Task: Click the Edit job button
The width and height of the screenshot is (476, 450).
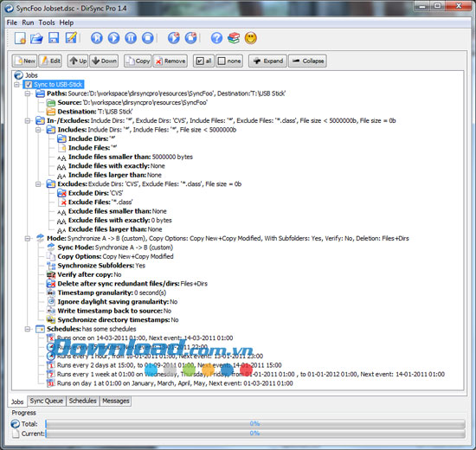Action: (50, 61)
